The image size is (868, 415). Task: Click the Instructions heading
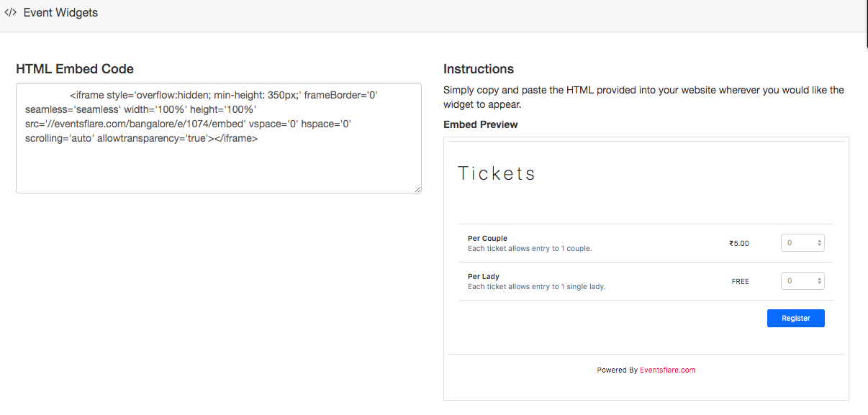479,68
